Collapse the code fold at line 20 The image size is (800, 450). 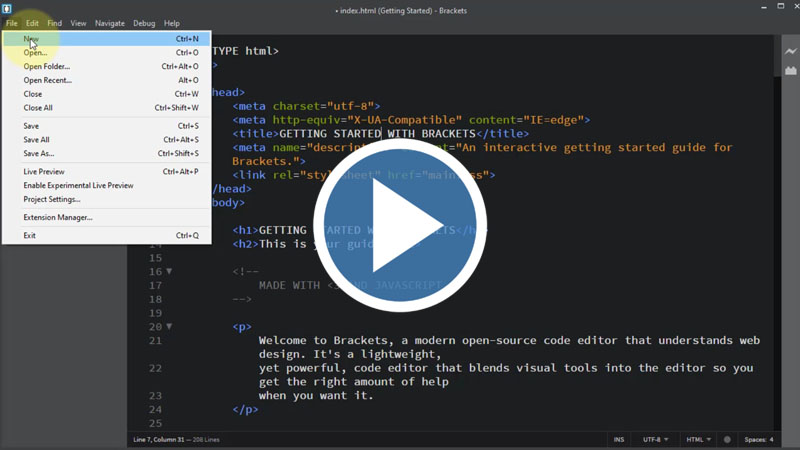coord(169,326)
